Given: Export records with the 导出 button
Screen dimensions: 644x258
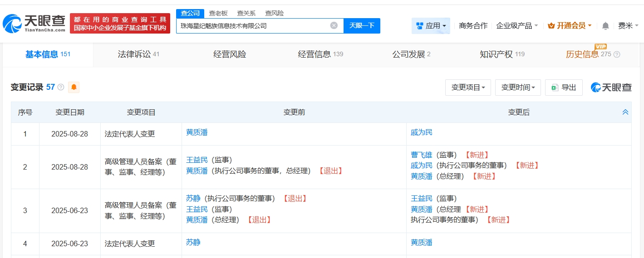Looking at the screenshot, I should pos(564,88).
